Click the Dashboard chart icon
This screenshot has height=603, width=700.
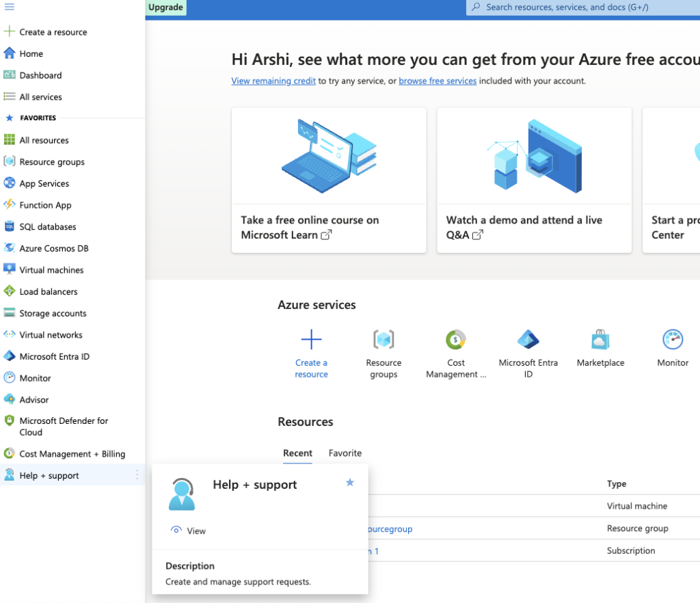10,75
